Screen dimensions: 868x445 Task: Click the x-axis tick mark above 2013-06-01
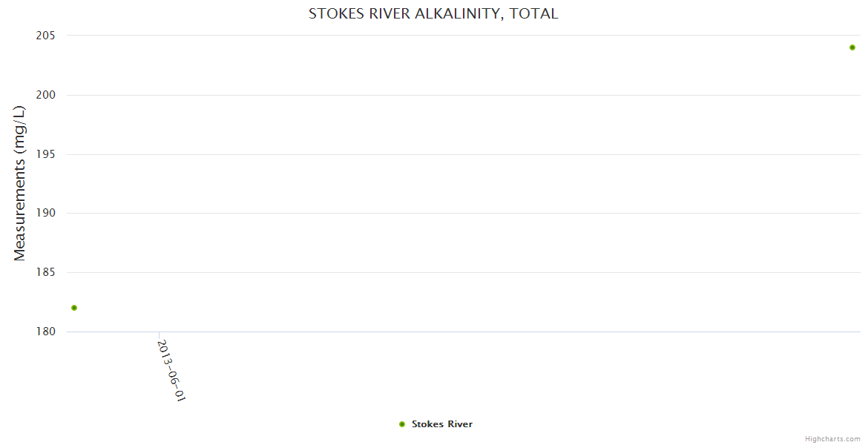(x=160, y=335)
